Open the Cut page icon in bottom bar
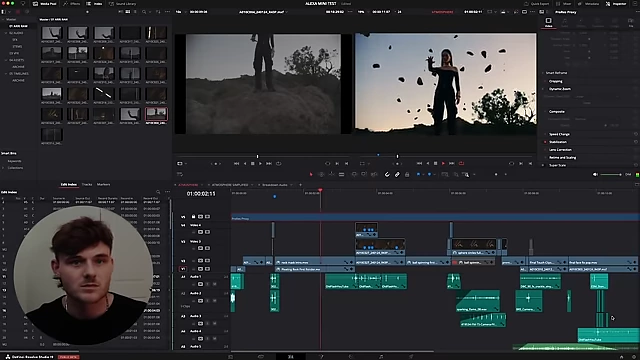 coord(261,357)
